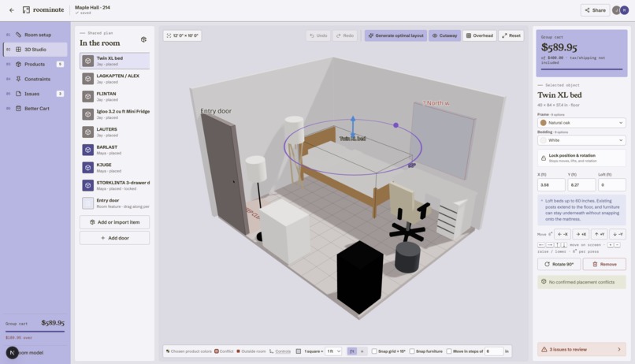Click Add or import item button
The height and width of the screenshot is (364, 635).
click(x=114, y=222)
